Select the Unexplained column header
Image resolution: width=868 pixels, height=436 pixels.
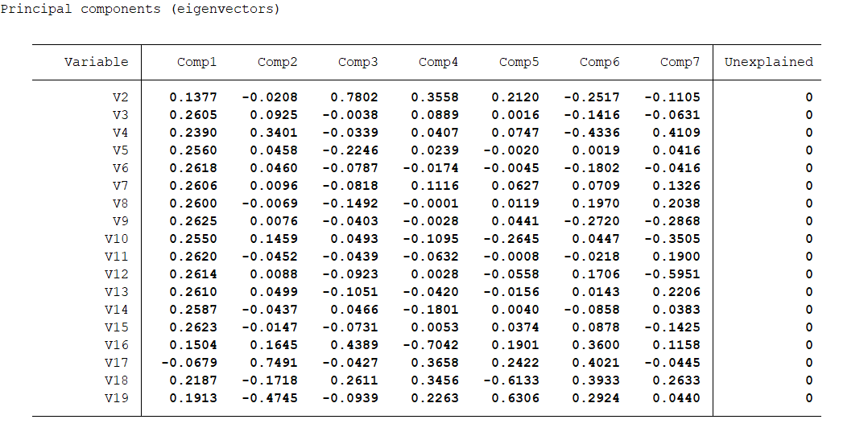(x=768, y=62)
